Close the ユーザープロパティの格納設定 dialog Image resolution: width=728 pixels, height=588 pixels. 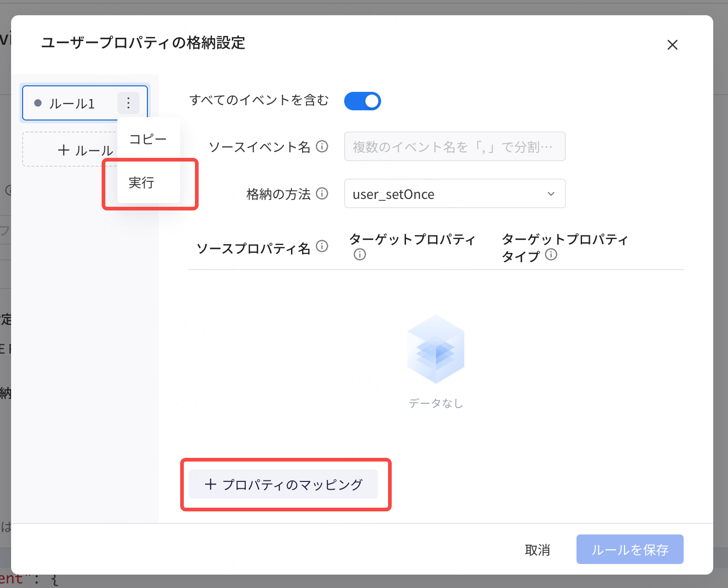coord(673,45)
